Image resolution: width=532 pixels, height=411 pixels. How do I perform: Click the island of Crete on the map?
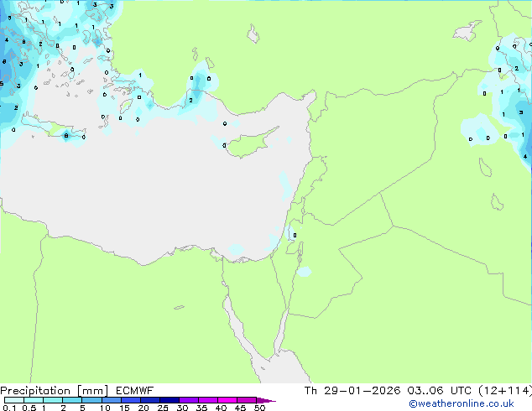[55, 127]
